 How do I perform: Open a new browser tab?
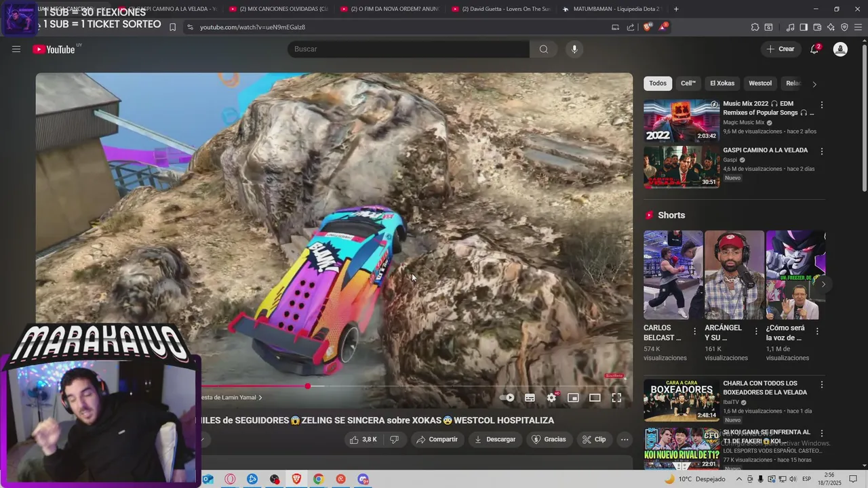coord(676,9)
